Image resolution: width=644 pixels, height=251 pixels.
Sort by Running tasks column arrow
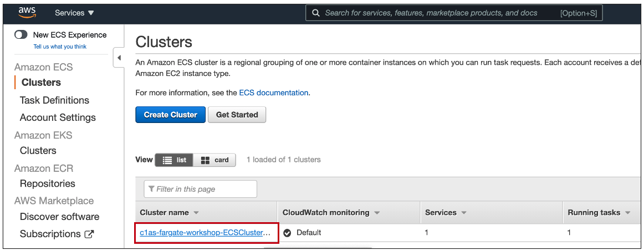(627, 213)
